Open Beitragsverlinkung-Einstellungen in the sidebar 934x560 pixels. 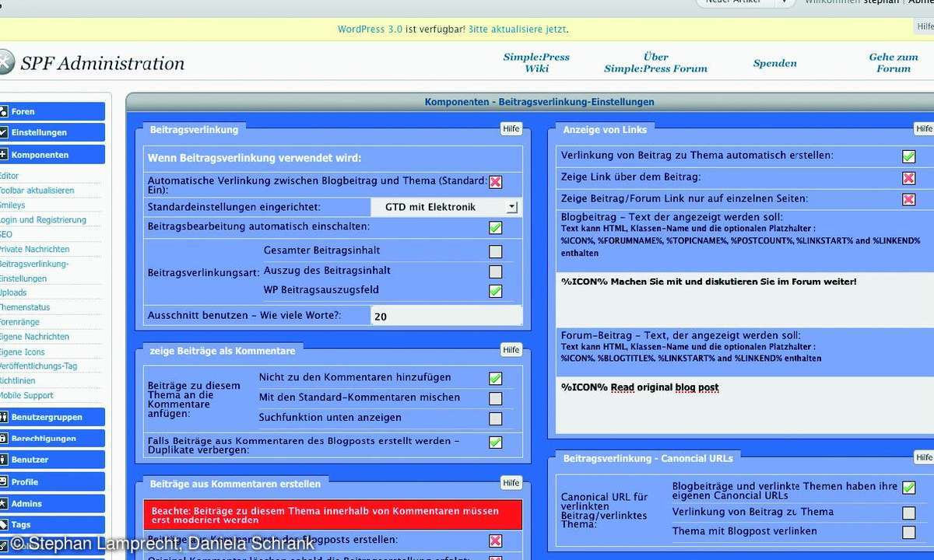[x=34, y=271]
